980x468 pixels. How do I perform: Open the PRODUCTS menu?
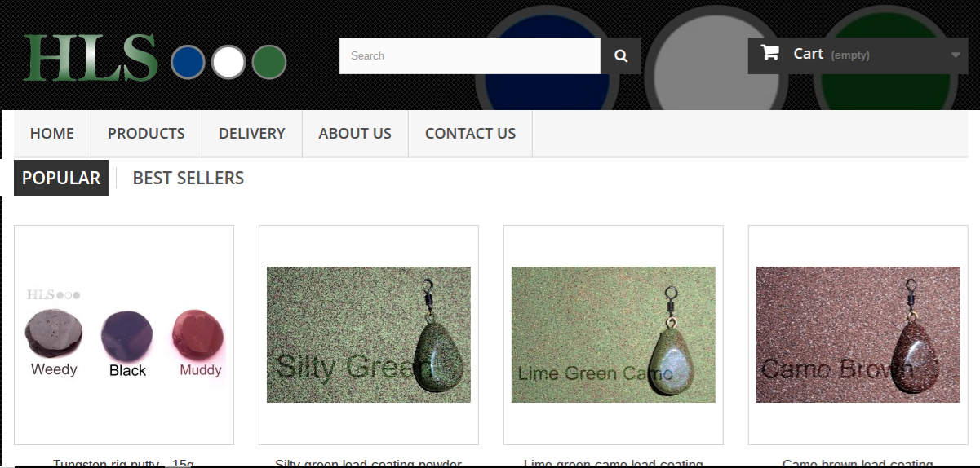(146, 133)
